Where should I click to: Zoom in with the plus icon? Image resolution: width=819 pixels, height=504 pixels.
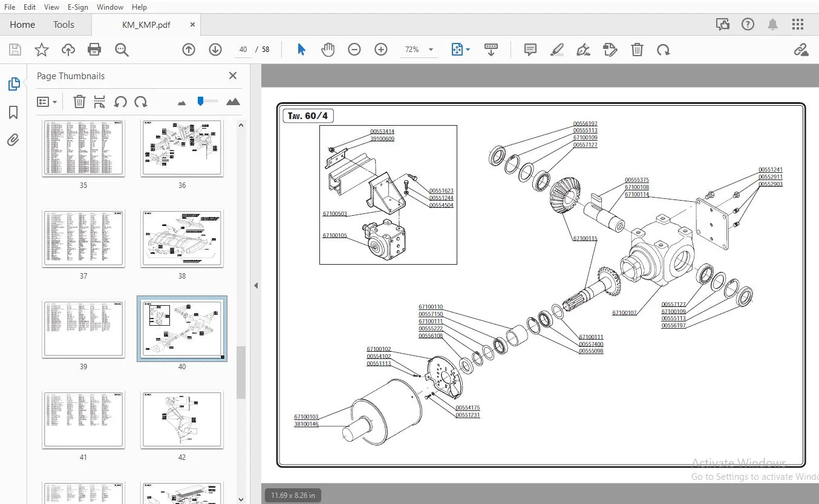[x=381, y=50]
